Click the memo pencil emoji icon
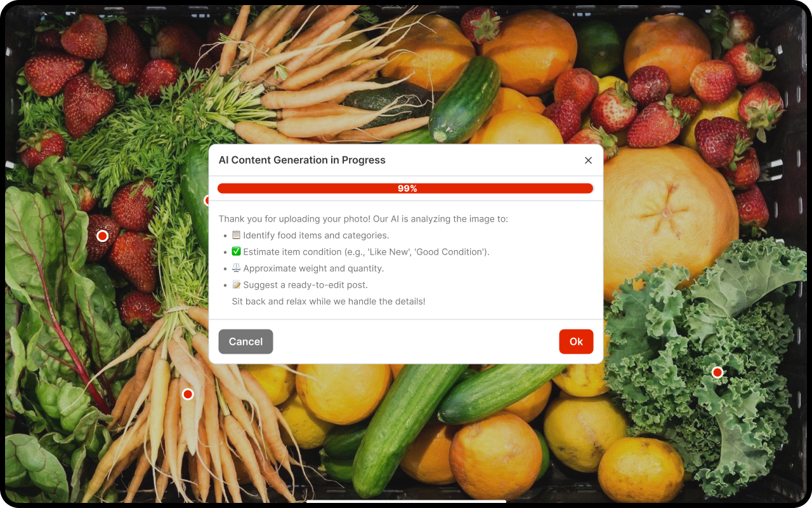 236,285
